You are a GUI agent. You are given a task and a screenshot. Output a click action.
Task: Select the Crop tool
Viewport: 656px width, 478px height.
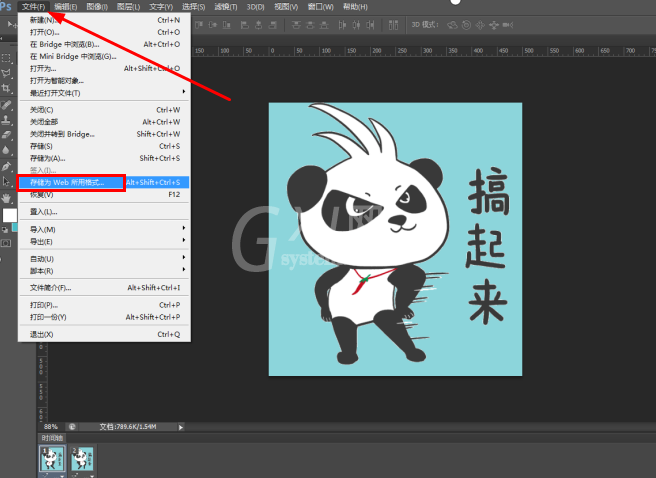coord(6,88)
